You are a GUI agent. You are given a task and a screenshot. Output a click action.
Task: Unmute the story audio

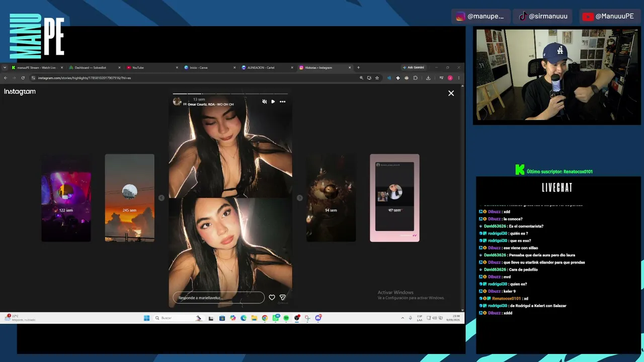coord(265,102)
